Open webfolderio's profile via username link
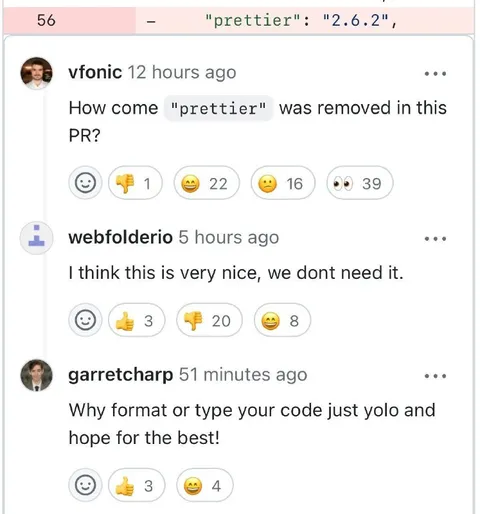This screenshot has height=514, width=480. (120, 237)
